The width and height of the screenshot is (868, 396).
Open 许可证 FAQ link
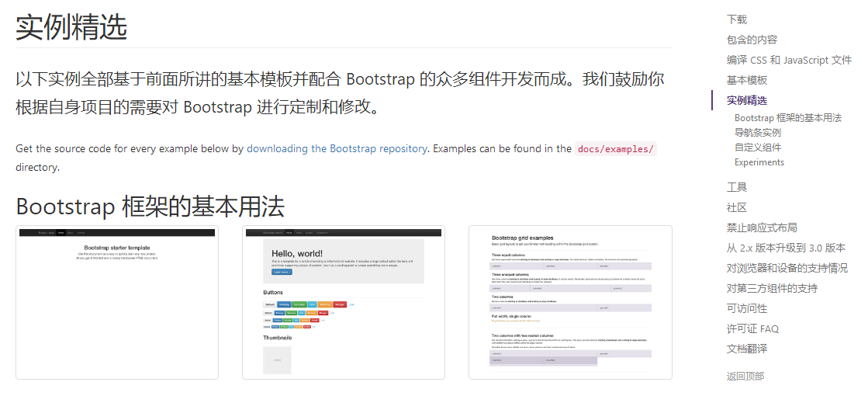752,329
